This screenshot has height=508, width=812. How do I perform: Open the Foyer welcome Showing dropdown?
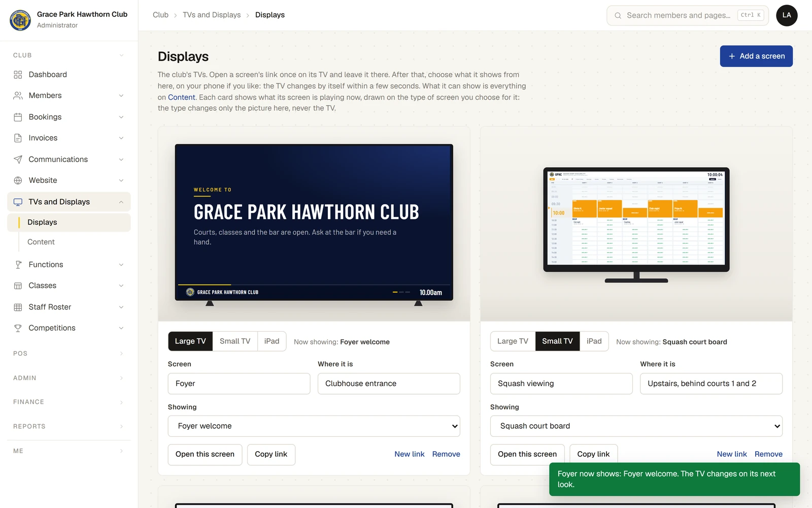coord(314,426)
